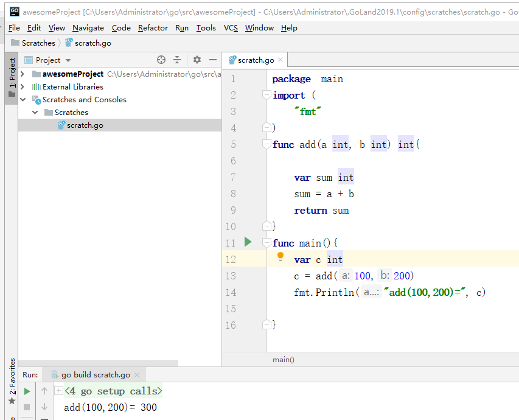Collapse Scratches and Consoles node
Screen dimensions: 519x420
click(23, 99)
